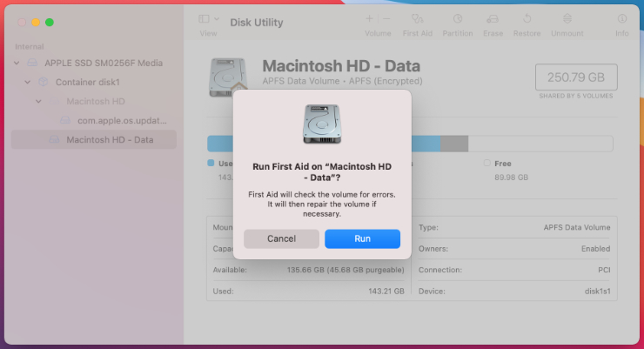Add a volume with plus icon
The height and width of the screenshot is (349, 644).
(x=369, y=18)
